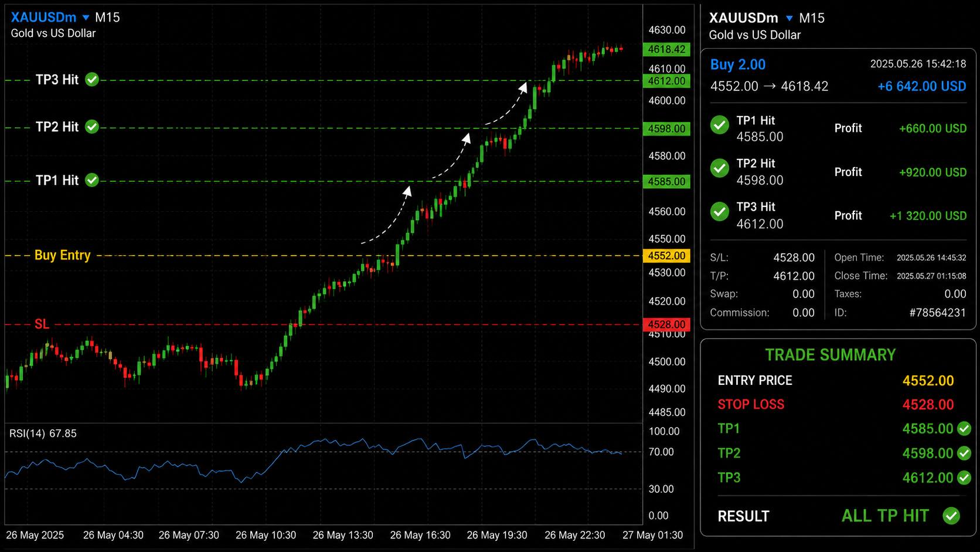Click the order ID #78564231
Image resolution: width=980 pixels, height=552 pixels.
click(938, 313)
